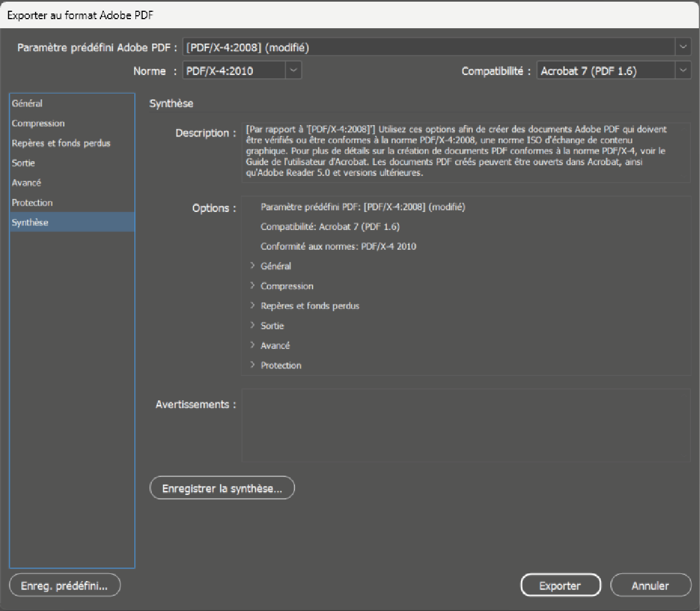Click the Enregistrer la synthèse button
This screenshot has width=700, height=611.
coord(222,488)
